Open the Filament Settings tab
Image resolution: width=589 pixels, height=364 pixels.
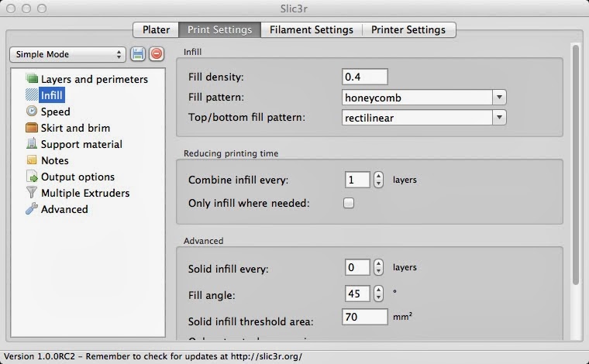tap(312, 29)
